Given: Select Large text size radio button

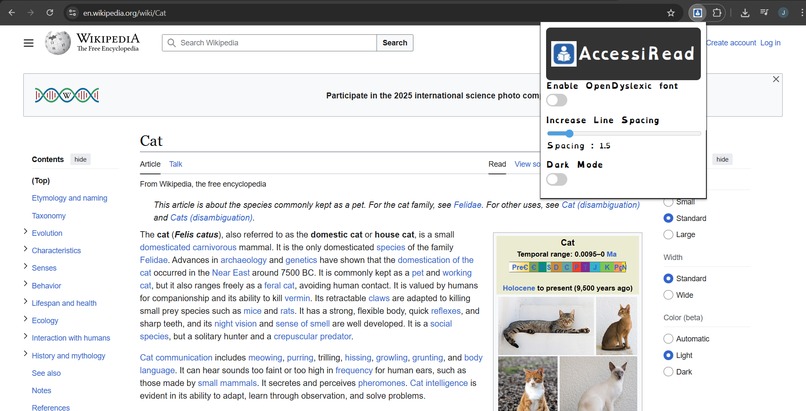Looking at the screenshot, I should [668, 235].
